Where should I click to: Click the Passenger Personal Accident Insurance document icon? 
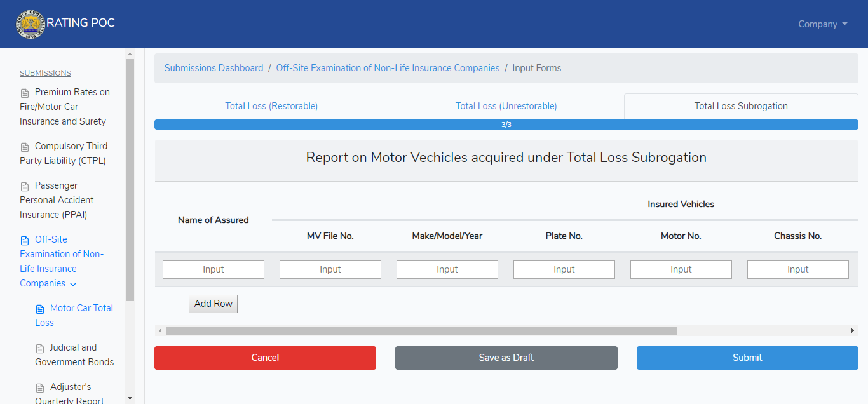(x=25, y=187)
